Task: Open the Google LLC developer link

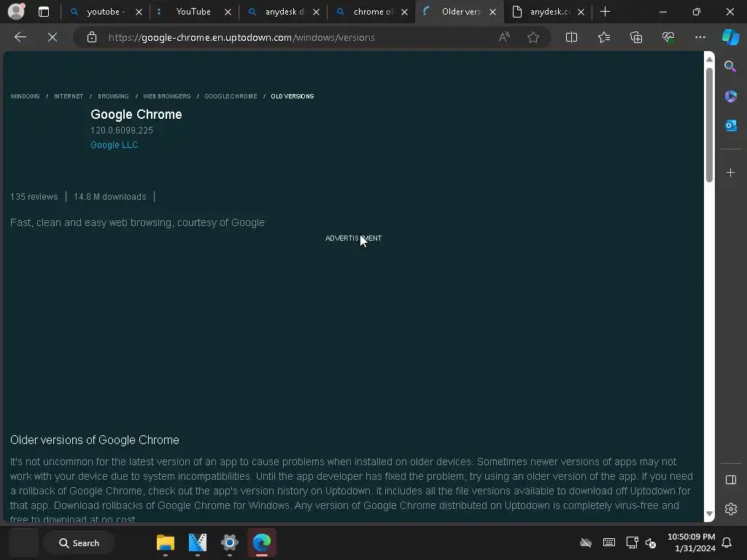Action: tap(115, 145)
